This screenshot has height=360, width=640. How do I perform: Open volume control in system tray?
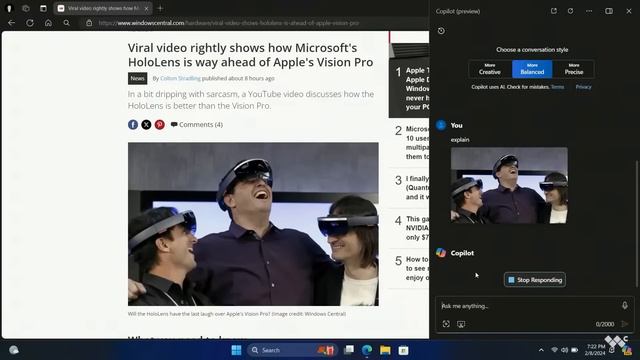(564, 350)
